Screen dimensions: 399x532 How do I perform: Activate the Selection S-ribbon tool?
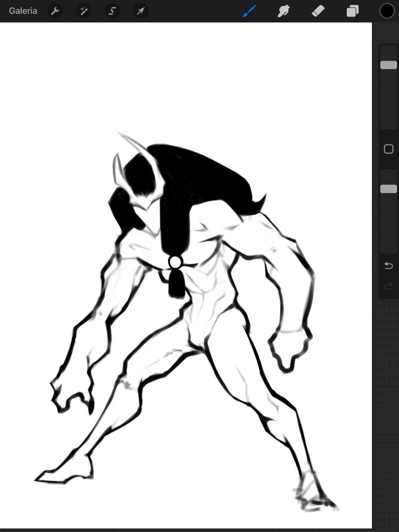coord(112,11)
